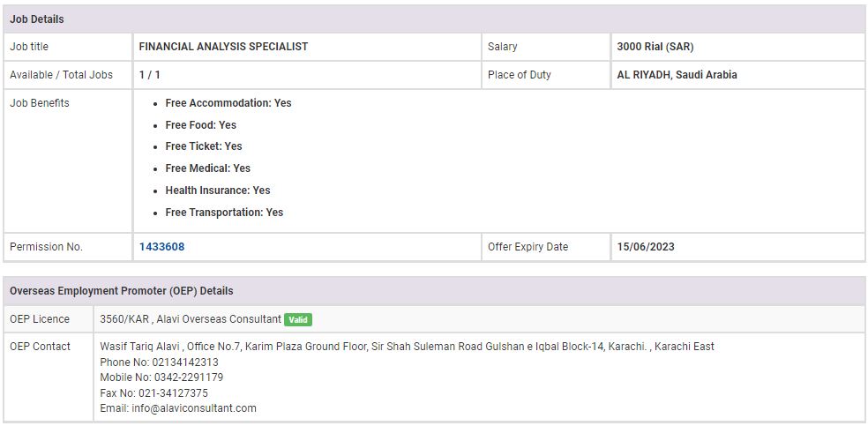This screenshot has width=868, height=426.
Task: Click the Overseas Employment Promoter Details header
Action: [x=122, y=291]
